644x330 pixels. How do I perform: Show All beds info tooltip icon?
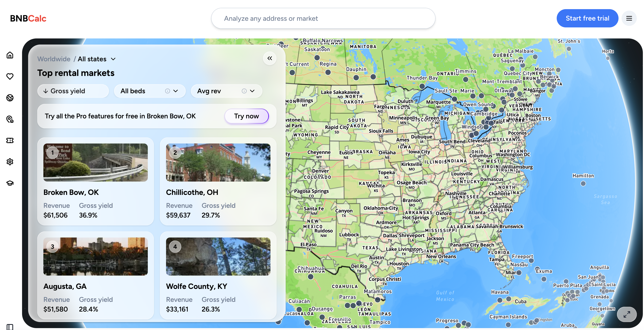pos(168,91)
